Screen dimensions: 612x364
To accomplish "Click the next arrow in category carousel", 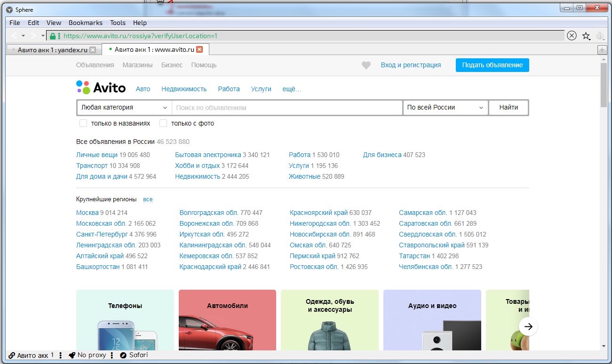I will (x=528, y=326).
